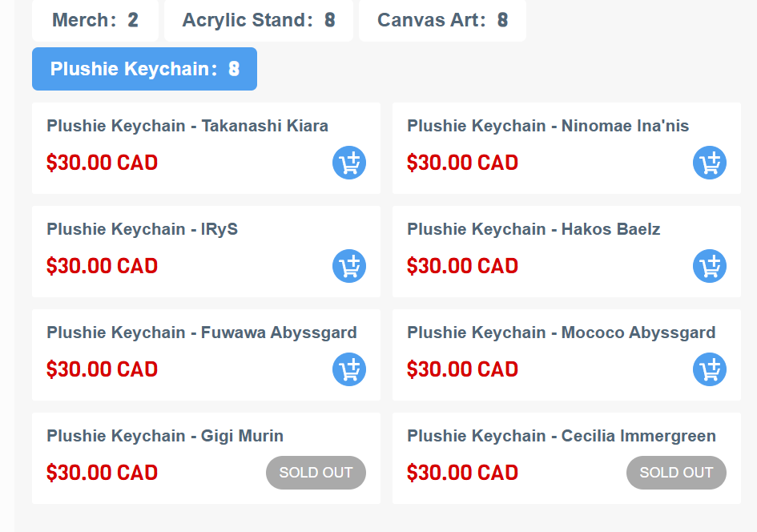Open Plushie Keychain - Ninomae Ina'nis title
The width and height of the screenshot is (757, 532).
548,126
